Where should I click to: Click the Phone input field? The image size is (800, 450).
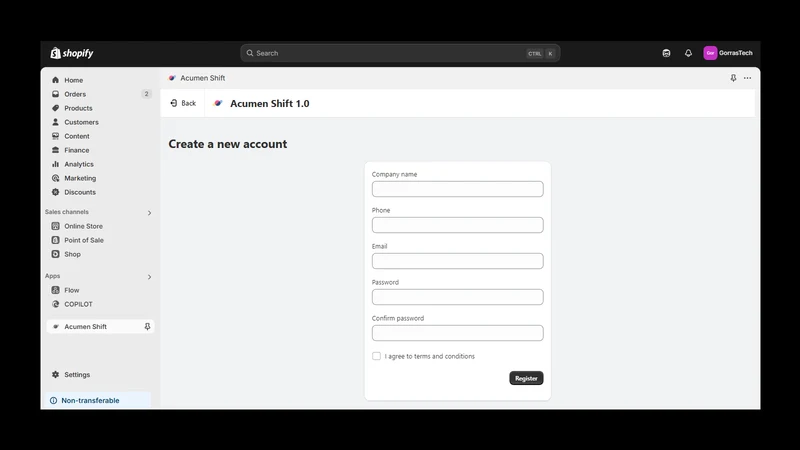point(458,225)
